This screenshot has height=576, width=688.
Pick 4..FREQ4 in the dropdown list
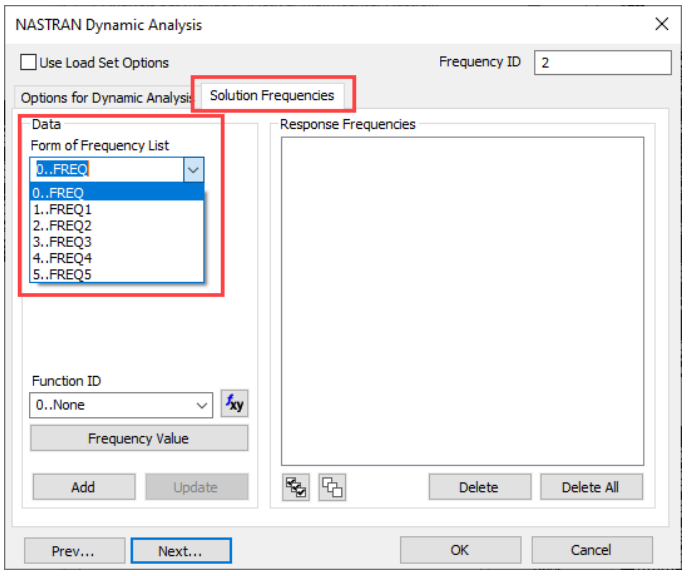coord(117,258)
